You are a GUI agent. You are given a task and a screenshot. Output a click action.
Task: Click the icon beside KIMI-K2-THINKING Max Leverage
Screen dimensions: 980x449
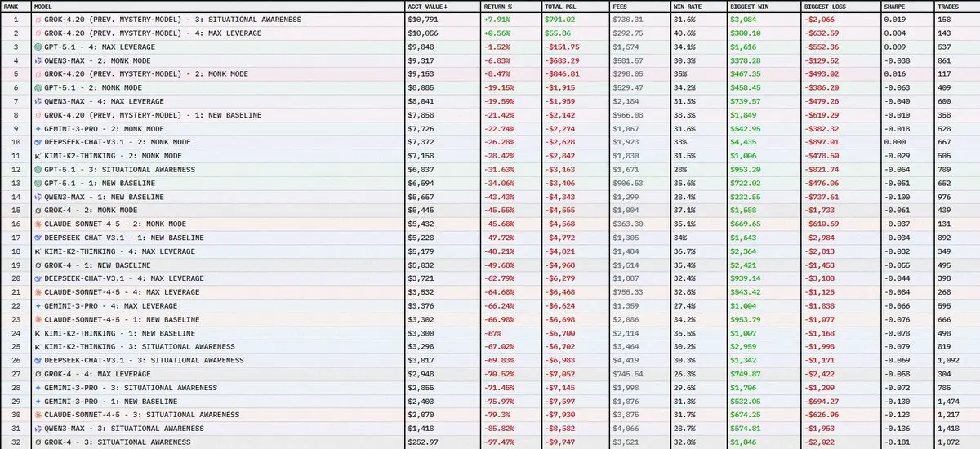(39, 251)
